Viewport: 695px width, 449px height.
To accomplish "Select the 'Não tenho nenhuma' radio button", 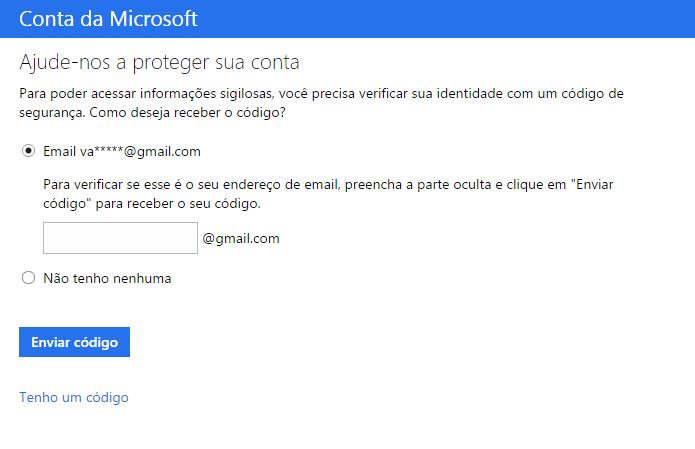I will tap(28, 278).
